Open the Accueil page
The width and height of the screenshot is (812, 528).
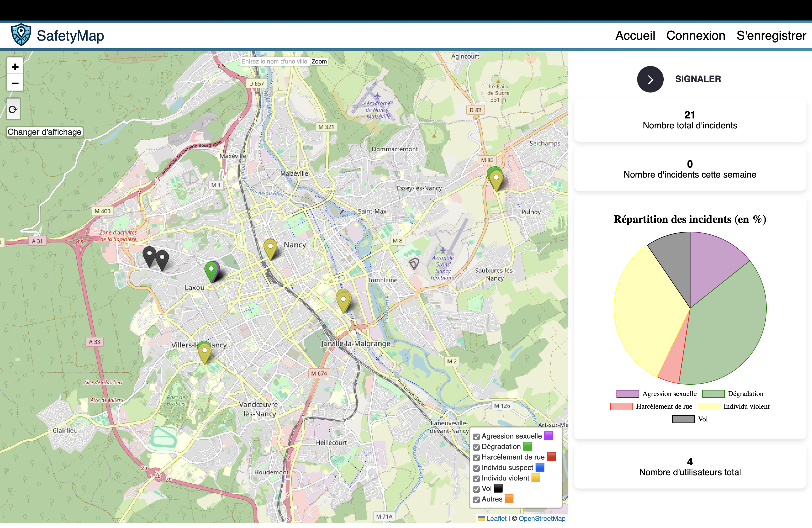(x=635, y=35)
